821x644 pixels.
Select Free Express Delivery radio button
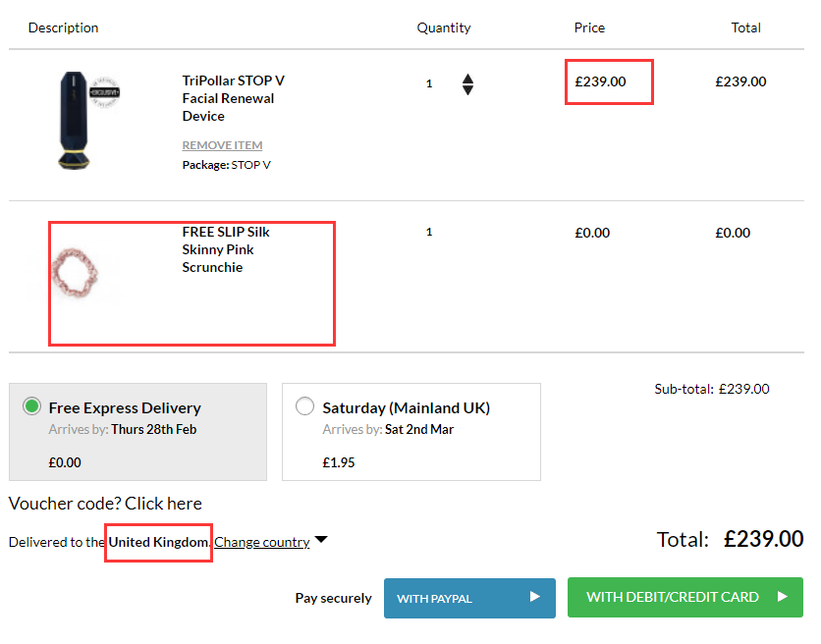pos(32,406)
